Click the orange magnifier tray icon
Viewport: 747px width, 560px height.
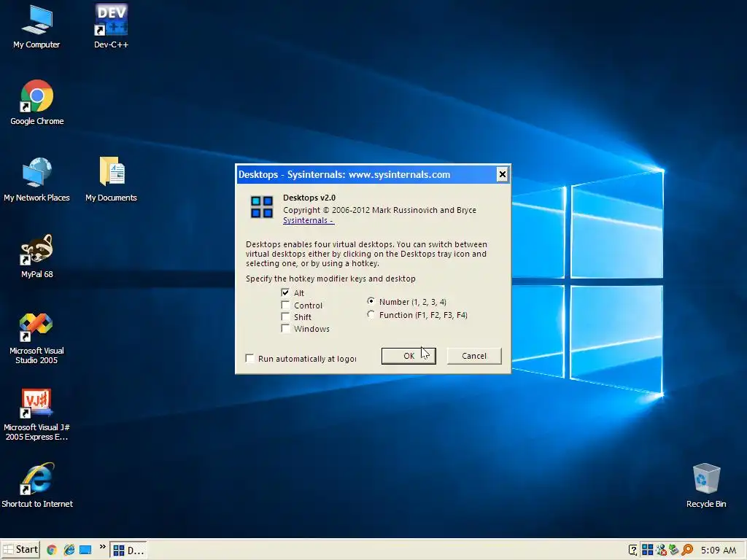click(687, 550)
